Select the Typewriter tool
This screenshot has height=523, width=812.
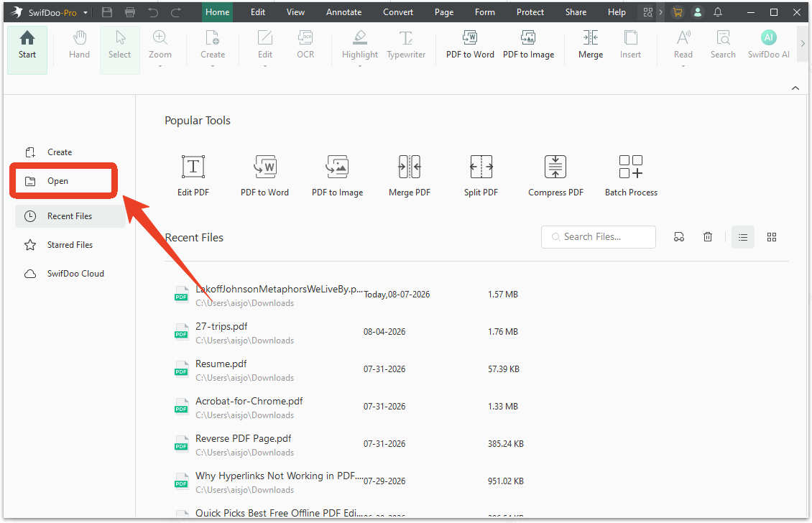[x=406, y=45]
